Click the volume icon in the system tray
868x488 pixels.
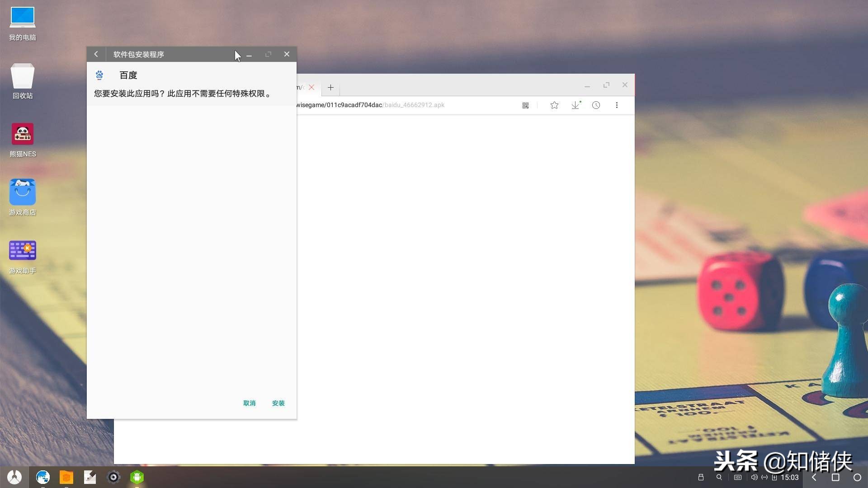(x=754, y=477)
